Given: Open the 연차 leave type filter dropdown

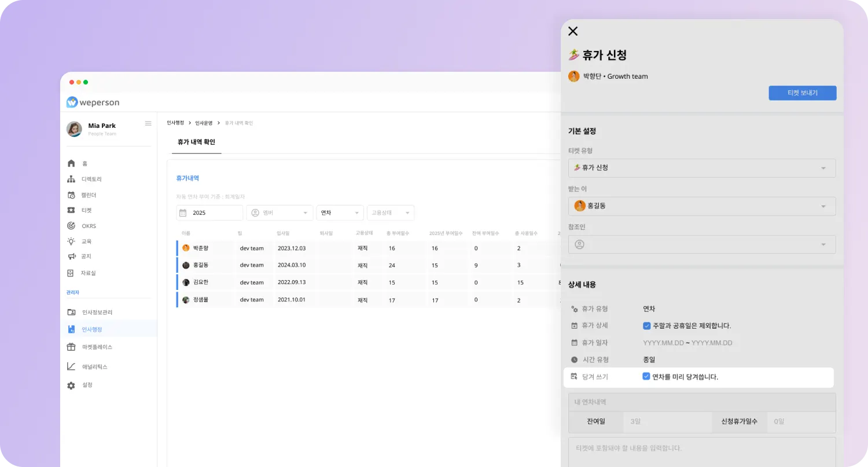Looking at the screenshot, I should 340,213.
